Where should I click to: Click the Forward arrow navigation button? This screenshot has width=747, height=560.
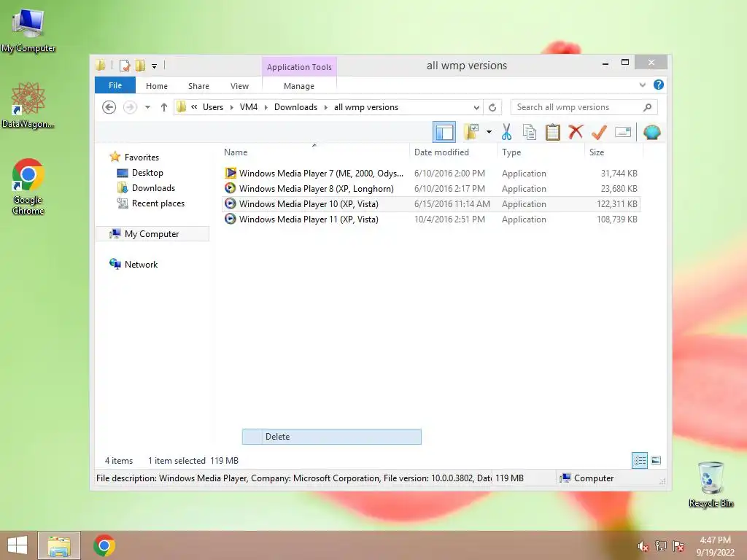click(x=130, y=107)
